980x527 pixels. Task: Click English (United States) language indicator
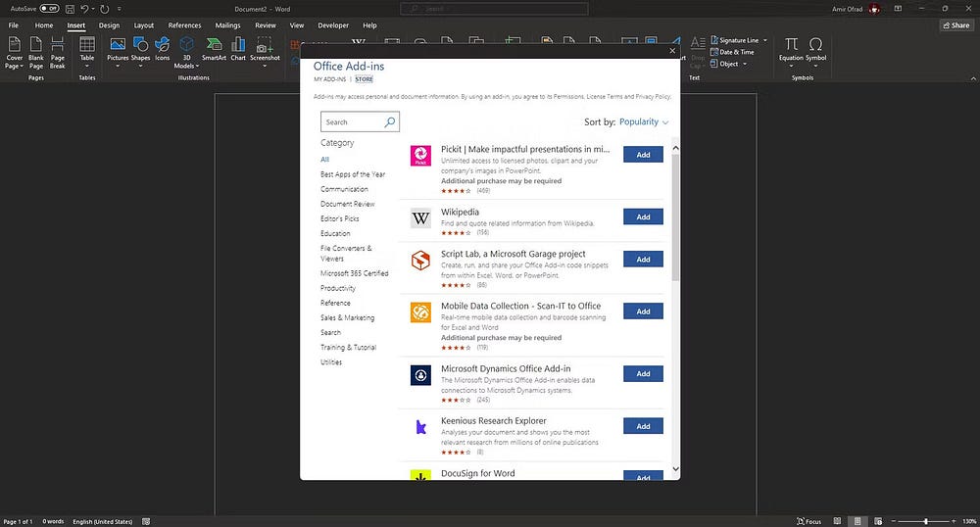(x=103, y=521)
